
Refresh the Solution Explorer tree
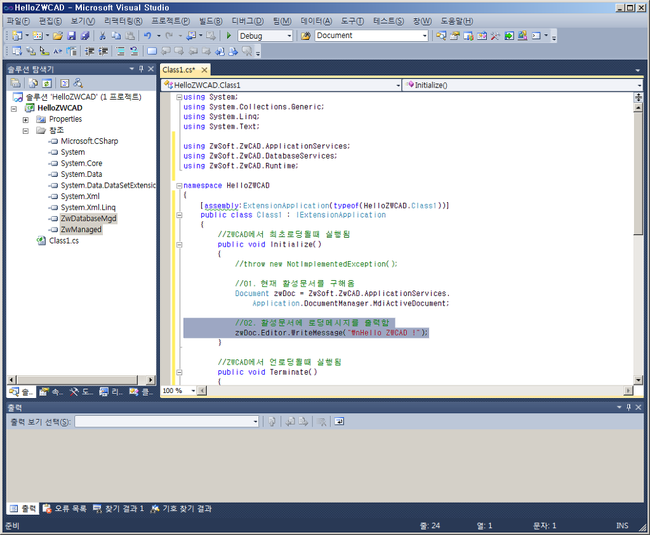pyautogui.click(x=47, y=83)
